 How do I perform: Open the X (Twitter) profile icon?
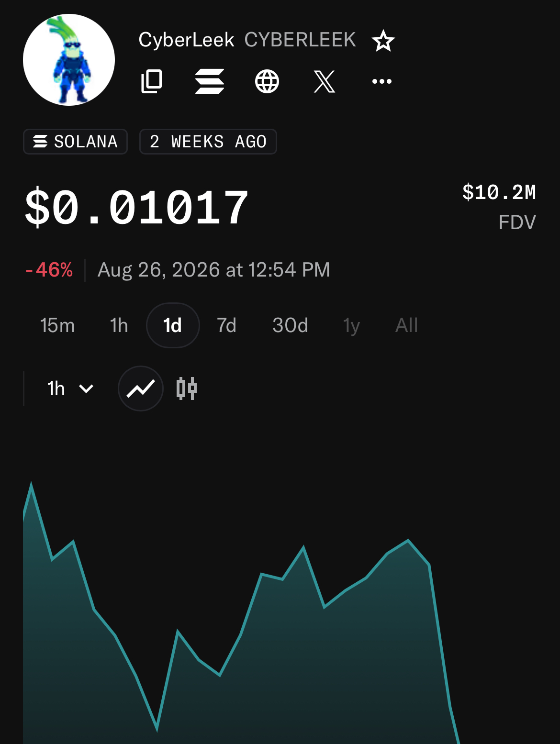pos(325,81)
